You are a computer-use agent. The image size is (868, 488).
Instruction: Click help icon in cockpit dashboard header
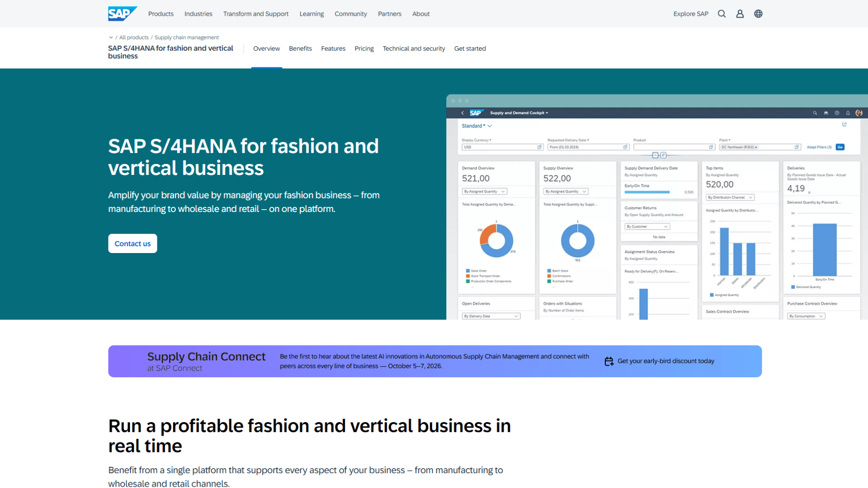tap(837, 113)
